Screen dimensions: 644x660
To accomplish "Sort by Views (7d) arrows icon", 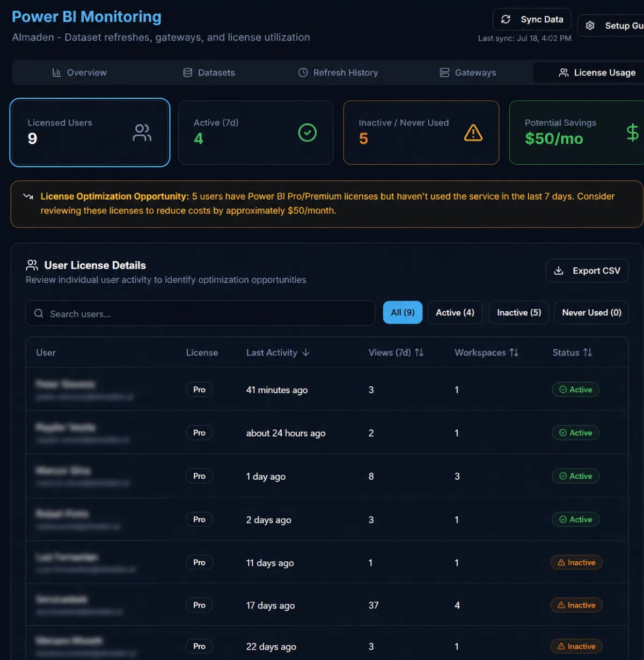I will 419,353.
